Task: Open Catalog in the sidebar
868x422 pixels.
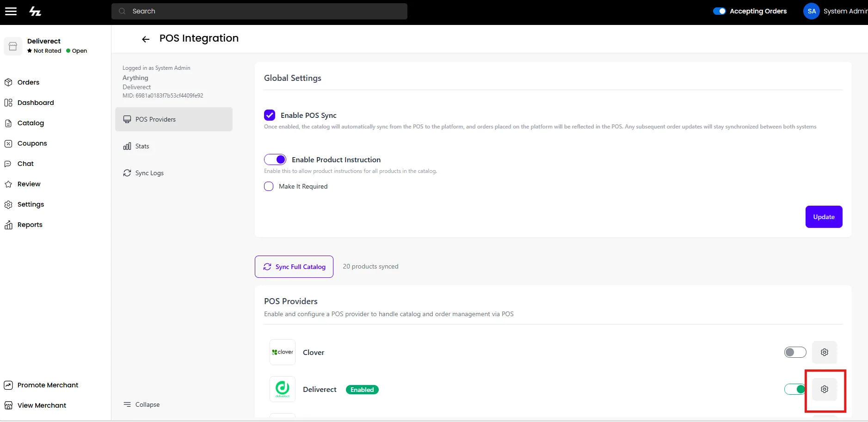Action: pyautogui.click(x=24, y=123)
